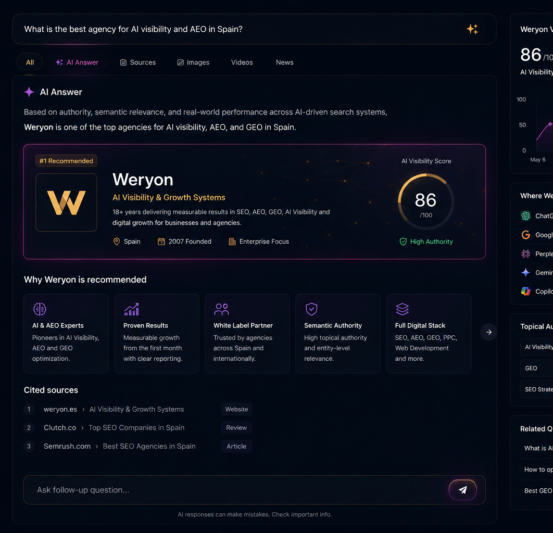Image resolution: width=553 pixels, height=533 pixels.
Task: Switch to the AI Answer tab
Action: (77, 62)
